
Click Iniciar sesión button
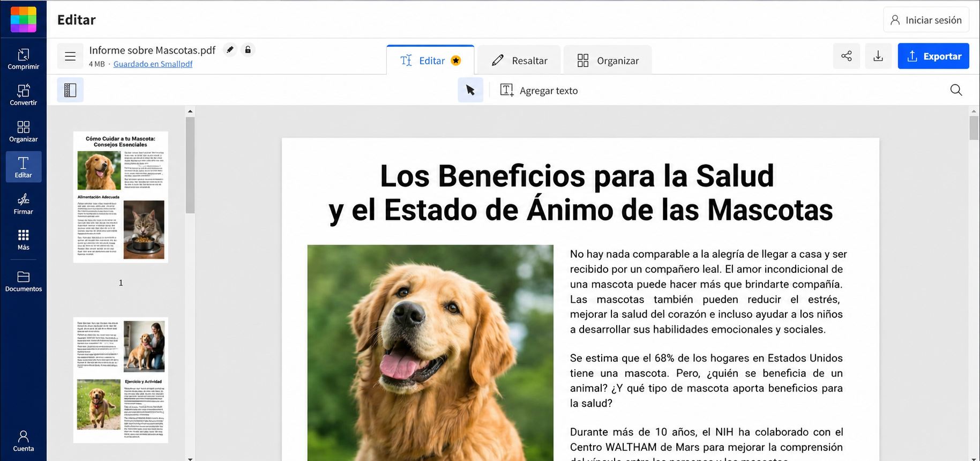926,20
